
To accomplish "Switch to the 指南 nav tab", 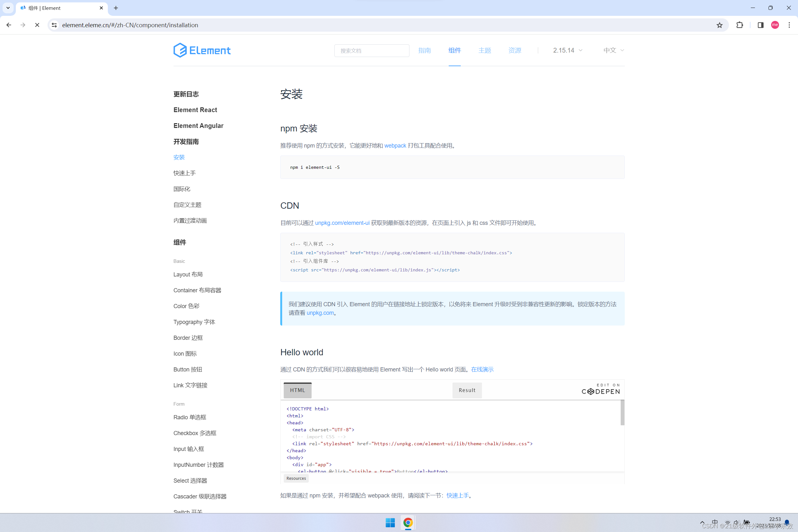I will 424,50.
